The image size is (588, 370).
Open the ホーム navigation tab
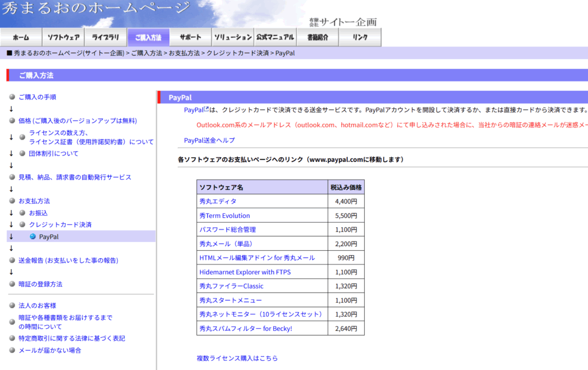21,37
